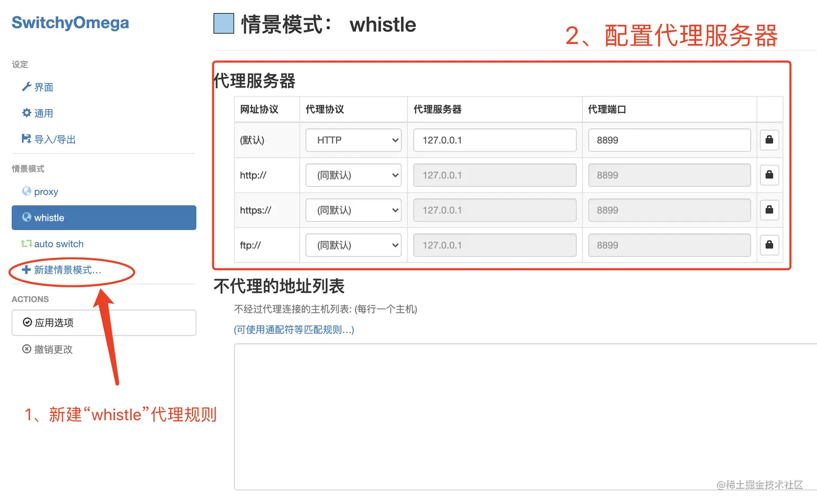817x504 pixels.
Task: Click the globe icon of the whistle profile
Action: (x=26, y=217)
